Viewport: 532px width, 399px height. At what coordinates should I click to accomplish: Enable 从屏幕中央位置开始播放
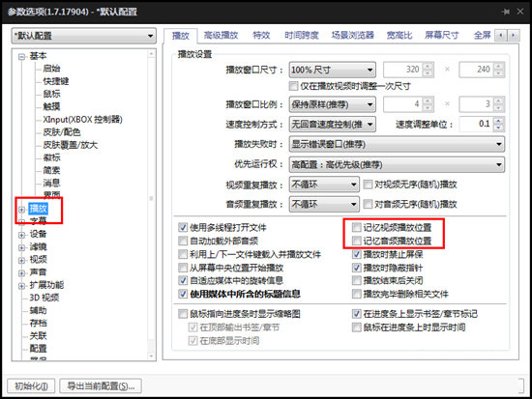click(183, 268)
